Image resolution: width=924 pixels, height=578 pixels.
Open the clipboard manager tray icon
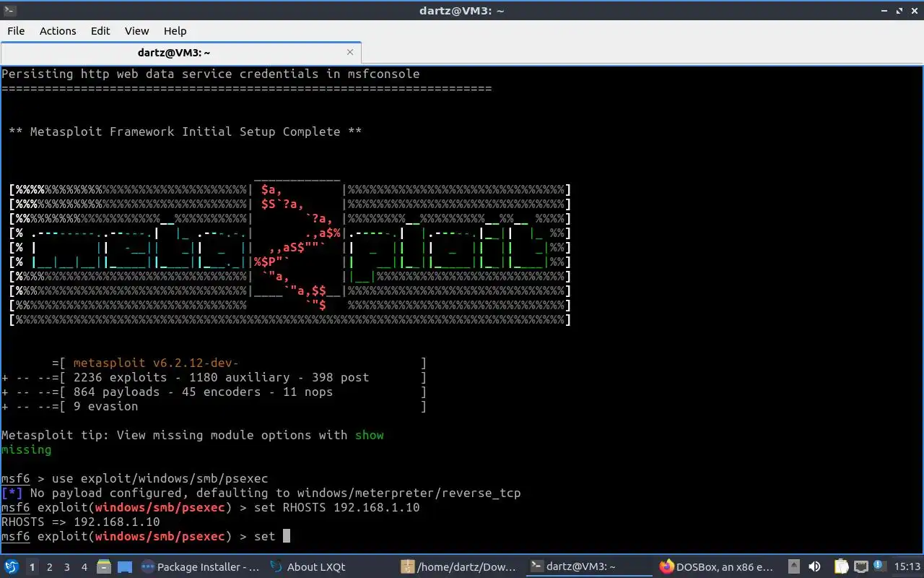click(x=841, y=567)
